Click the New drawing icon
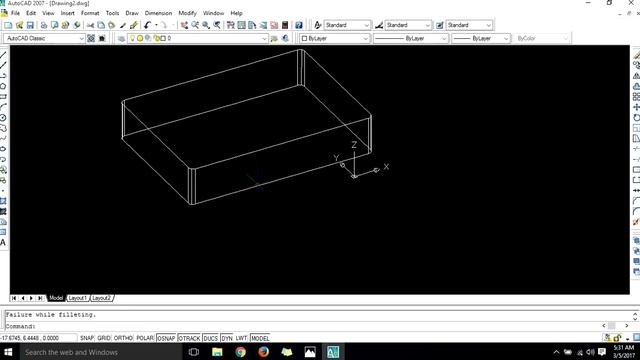 tap(8, 25)
